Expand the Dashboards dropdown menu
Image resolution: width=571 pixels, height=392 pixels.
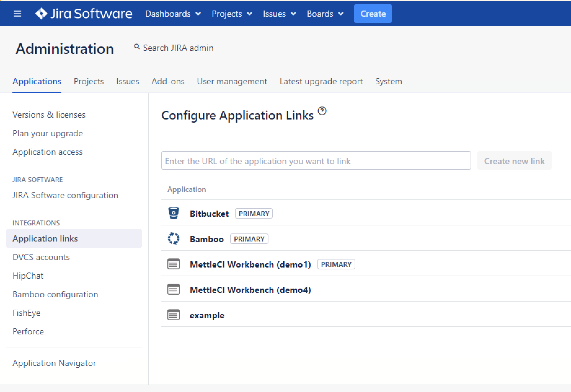173,14
